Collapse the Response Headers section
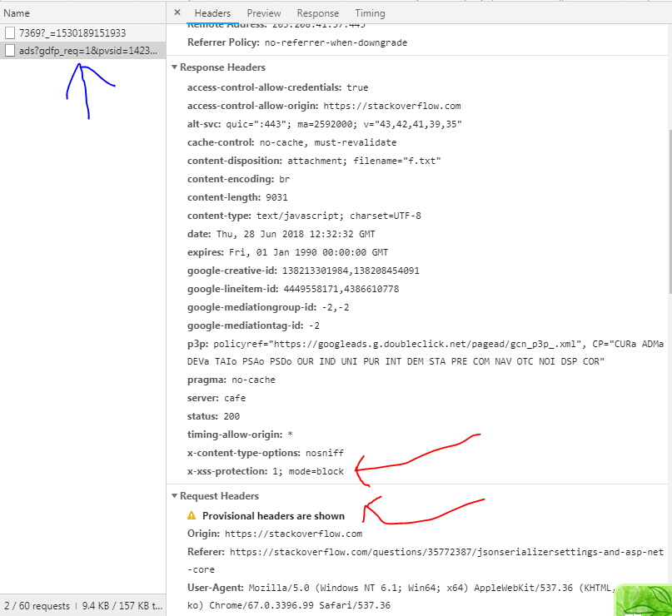The width and height of the screenshot is (672, 616). pos(175,67)
